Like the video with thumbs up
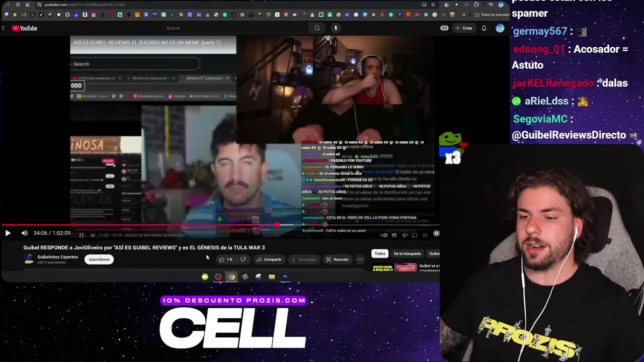 point(225,259)
